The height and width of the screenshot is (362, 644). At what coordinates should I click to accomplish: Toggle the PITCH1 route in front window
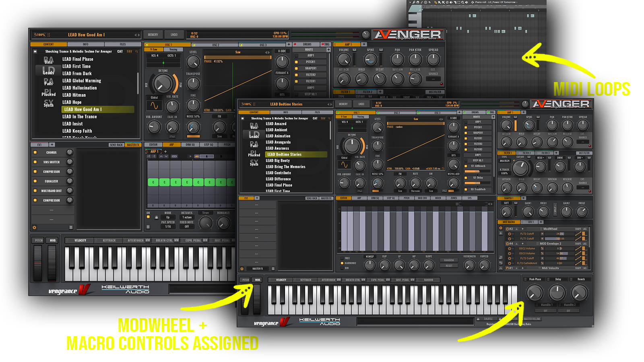466,127
